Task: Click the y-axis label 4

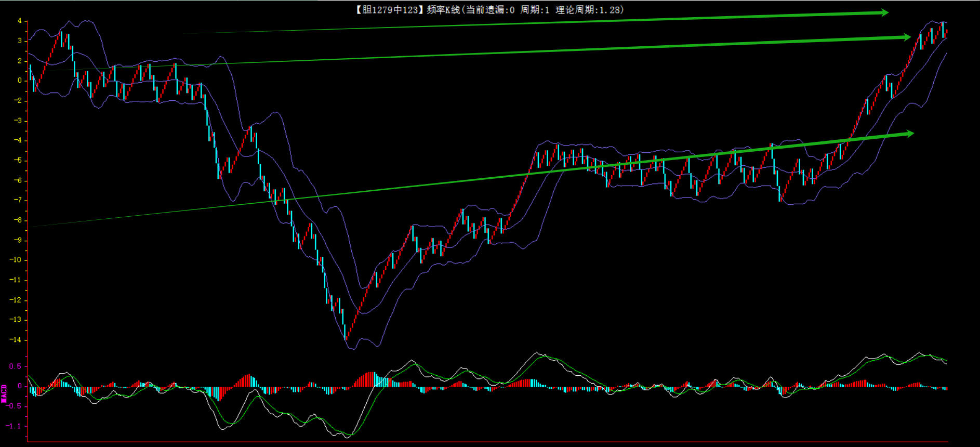Action: [20, 21]
